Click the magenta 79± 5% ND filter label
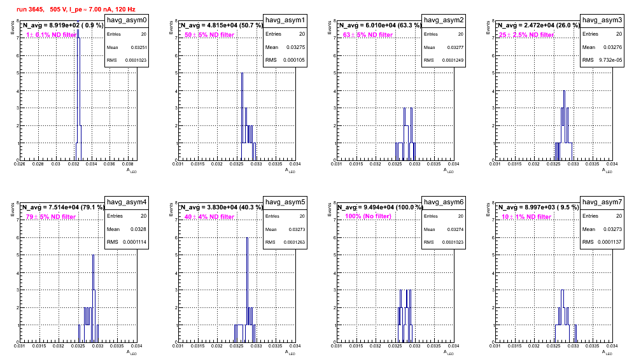This screenshot has width=634, height=364. click(51, 217)
